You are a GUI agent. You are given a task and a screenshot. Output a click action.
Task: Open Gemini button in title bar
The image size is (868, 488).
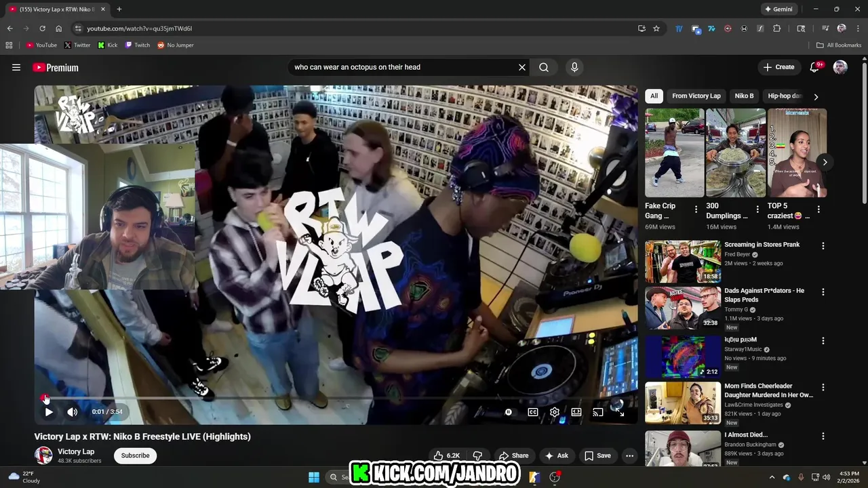click(778, 9)
